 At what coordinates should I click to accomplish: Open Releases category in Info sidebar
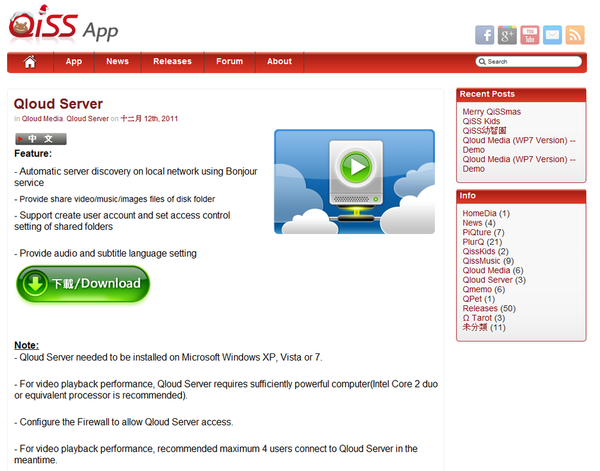pyautogui.click(x=480, y=309)
